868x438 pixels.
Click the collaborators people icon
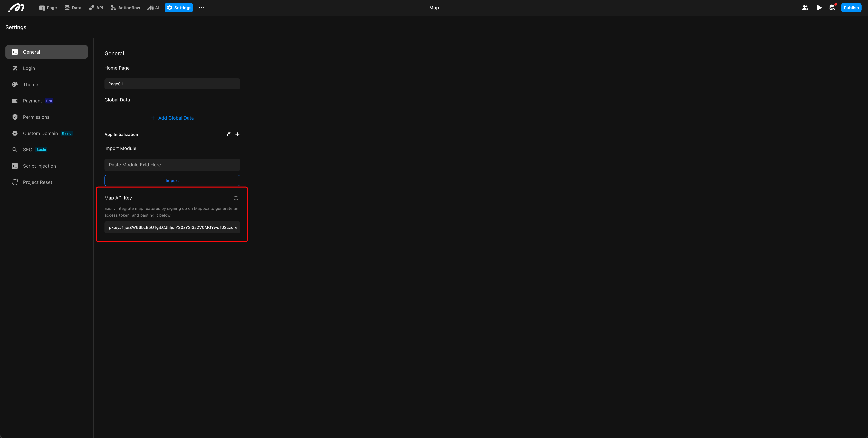805,8
